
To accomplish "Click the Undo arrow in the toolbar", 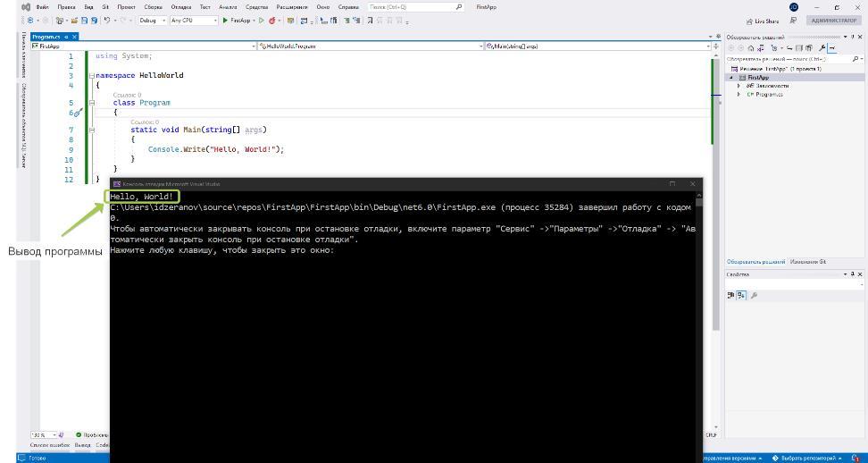I will [107, 20].
